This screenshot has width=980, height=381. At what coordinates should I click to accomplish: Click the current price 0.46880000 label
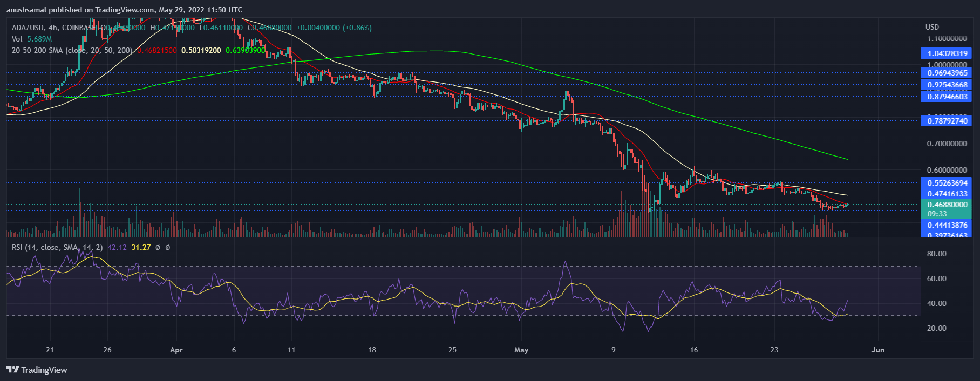(x=947, y=205)
